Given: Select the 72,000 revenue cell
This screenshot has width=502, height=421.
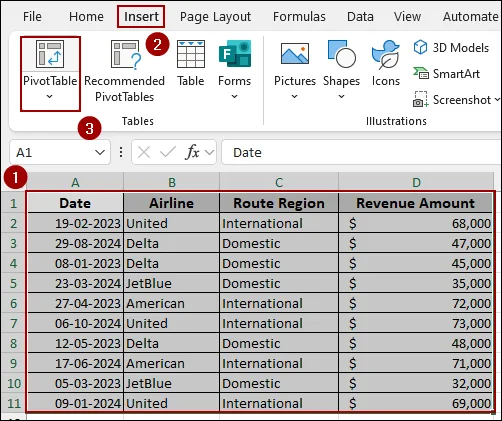Looking at the screenshot, I should 416,303.
